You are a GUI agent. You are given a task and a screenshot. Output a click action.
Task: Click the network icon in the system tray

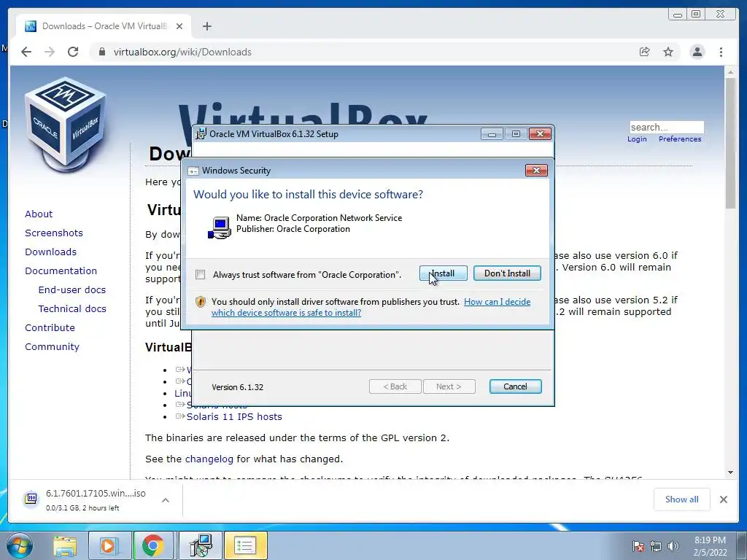coord(656,546)
